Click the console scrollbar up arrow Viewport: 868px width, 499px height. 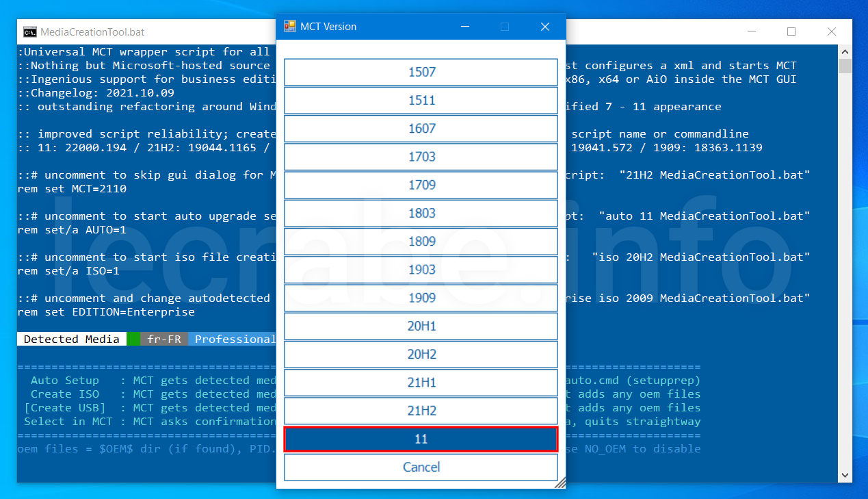click(x=845, y=51)
